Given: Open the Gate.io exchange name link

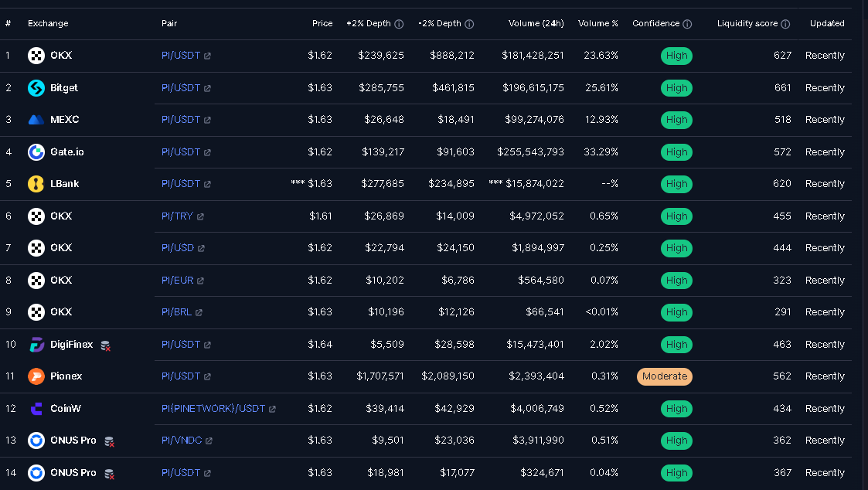Looking at the screenshot, I should [x=67, y=151].
